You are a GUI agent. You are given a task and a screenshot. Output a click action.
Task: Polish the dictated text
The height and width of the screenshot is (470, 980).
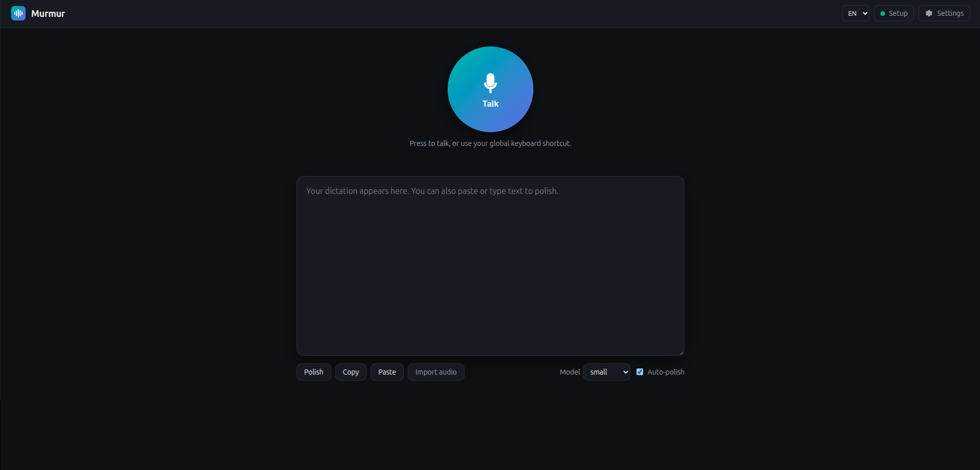coord(314,372)
